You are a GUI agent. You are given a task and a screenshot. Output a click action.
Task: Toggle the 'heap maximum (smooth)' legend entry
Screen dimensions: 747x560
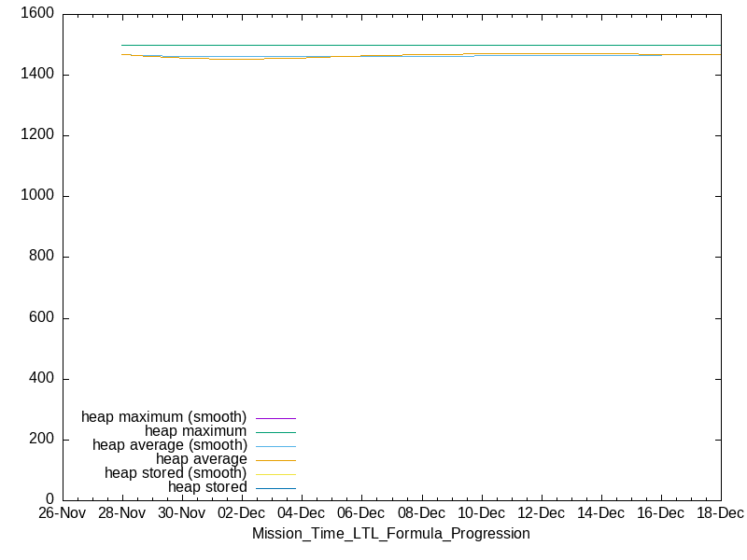tap(163, 417)
